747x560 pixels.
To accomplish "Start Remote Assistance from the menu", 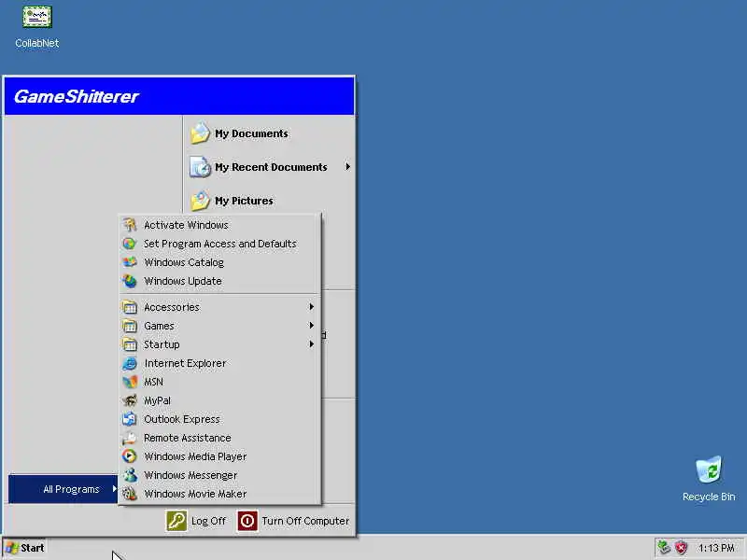I will [219, 438].
